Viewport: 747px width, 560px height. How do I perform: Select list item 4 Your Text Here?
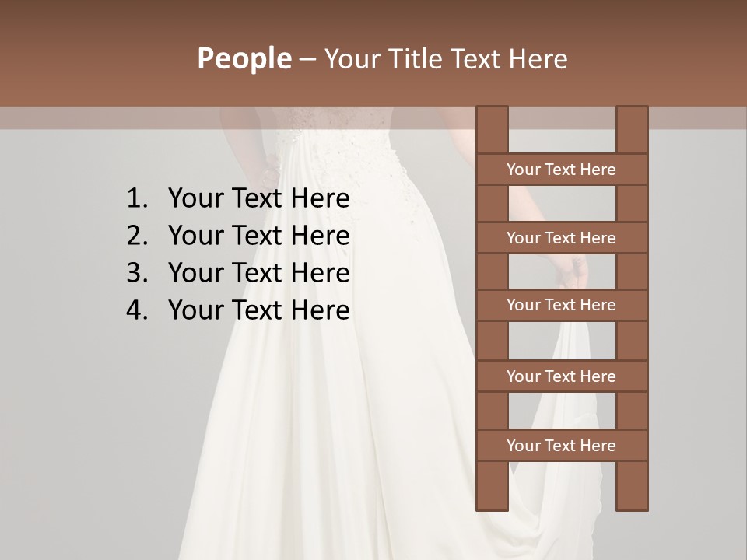pyautogui.click(x=259, y=310)
